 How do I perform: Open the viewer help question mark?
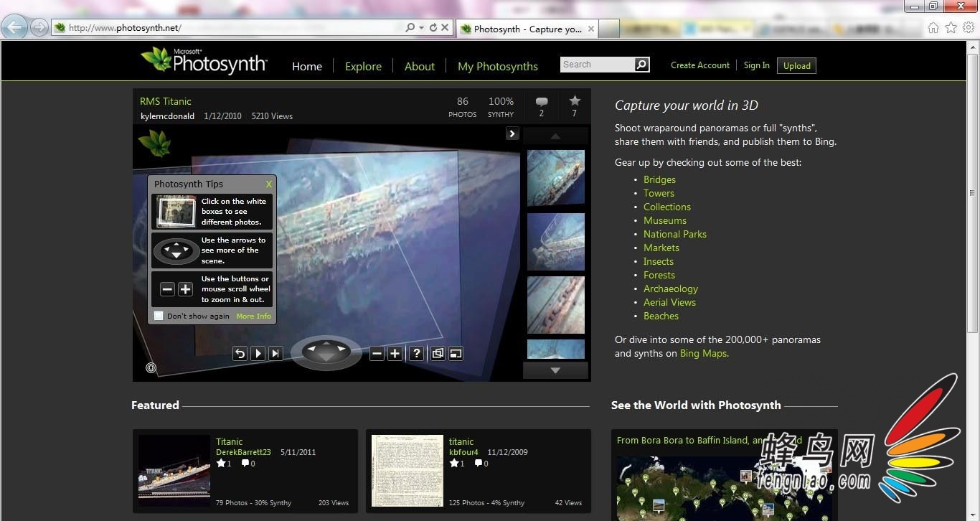point(416,353)
